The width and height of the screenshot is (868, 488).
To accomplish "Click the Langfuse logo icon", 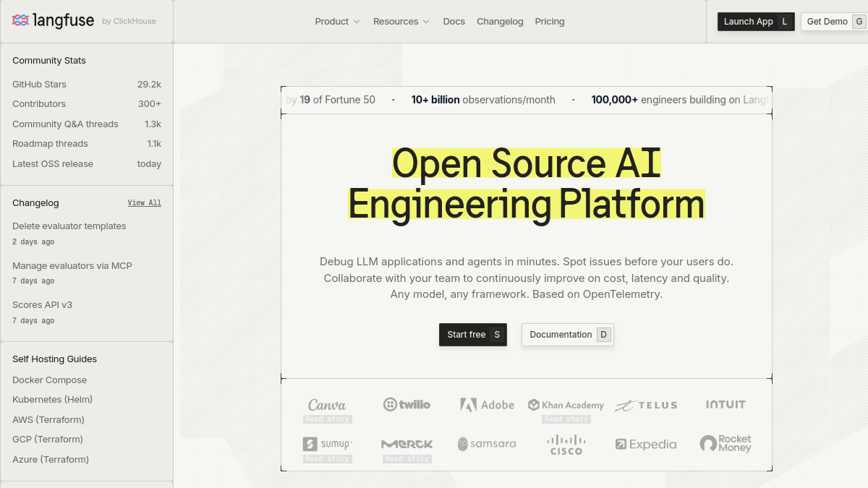I will coord(20,21).
